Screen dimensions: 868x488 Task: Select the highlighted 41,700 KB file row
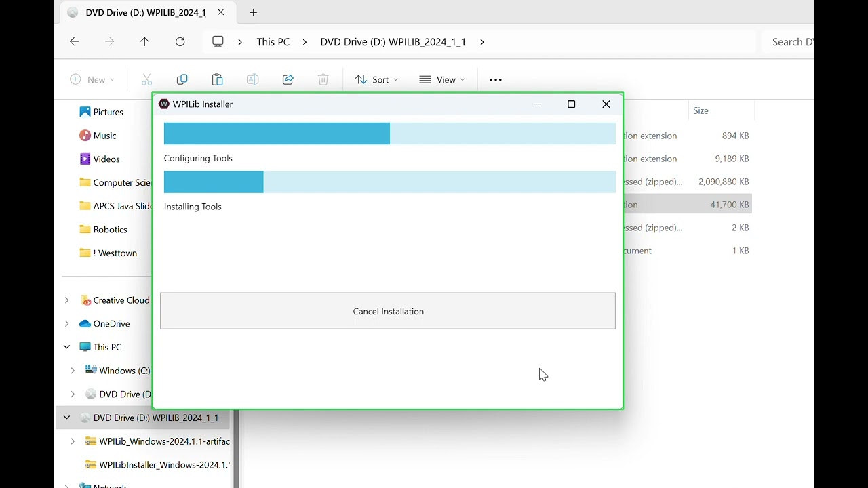pyautogui.click(x=688, y=205)
